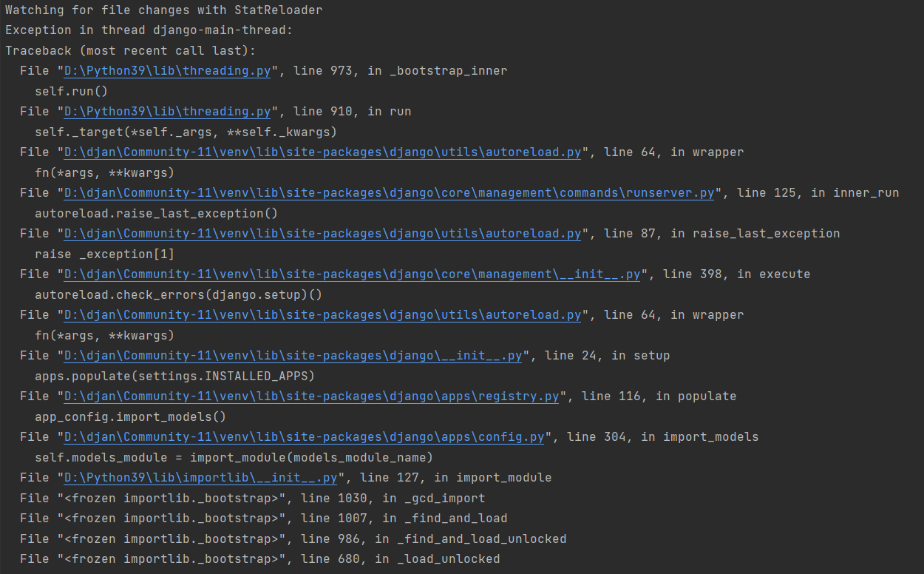
Task: Click the frozen importlib line 680 _load_unlocked entry
Action: [x=260, y=559]
